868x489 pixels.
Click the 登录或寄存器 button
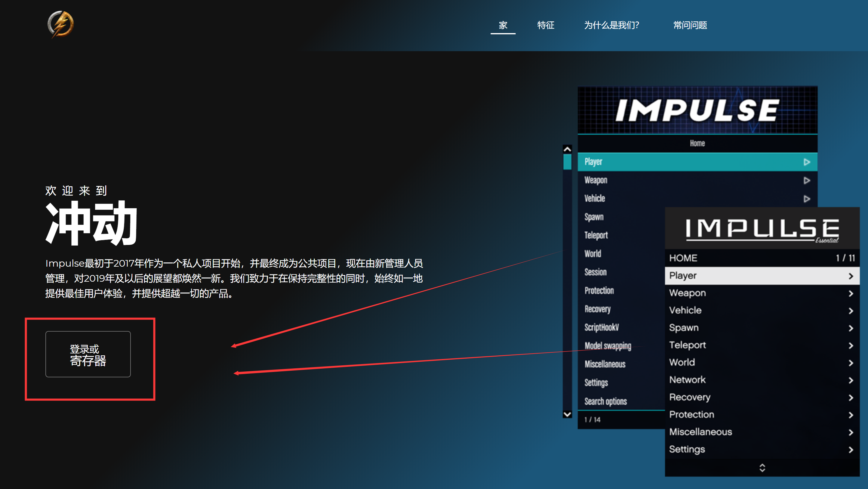(x=88, y=354)
